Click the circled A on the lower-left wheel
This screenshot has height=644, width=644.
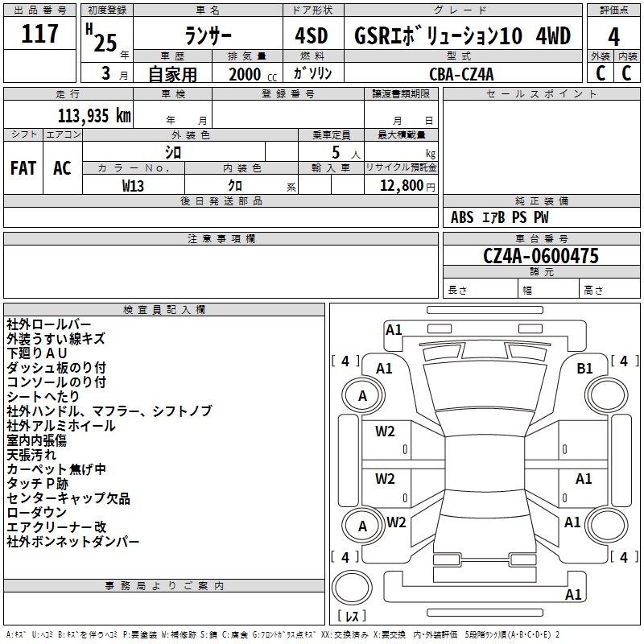point(362,526)
